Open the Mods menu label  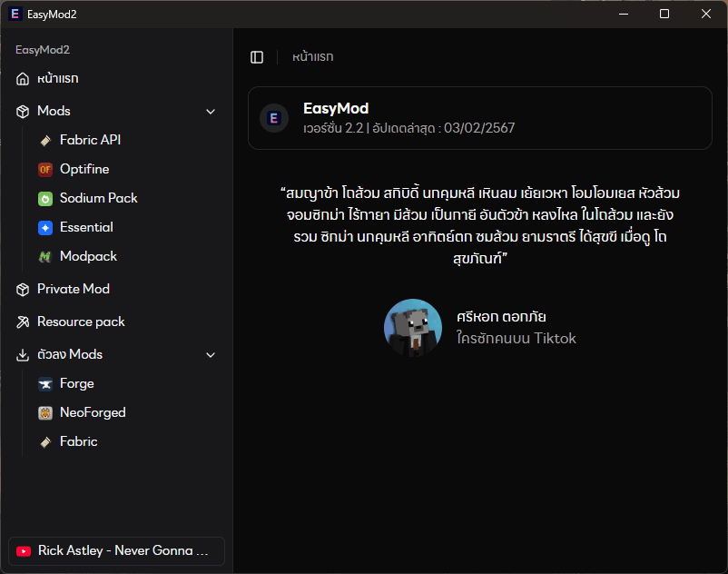pos(54,111)
